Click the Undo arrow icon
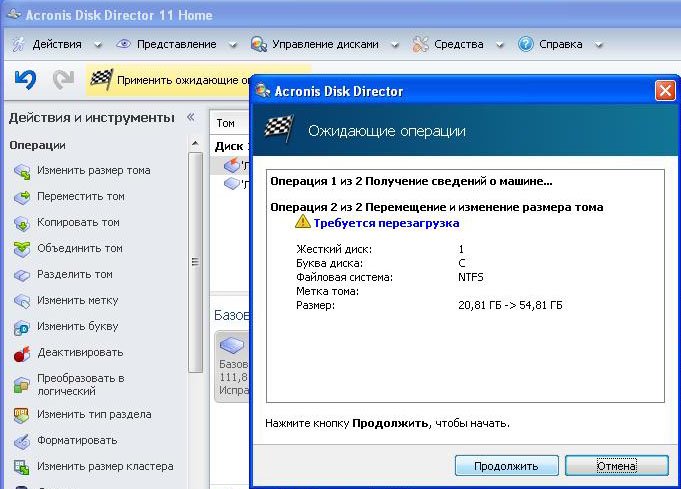 tap(25, 79)
